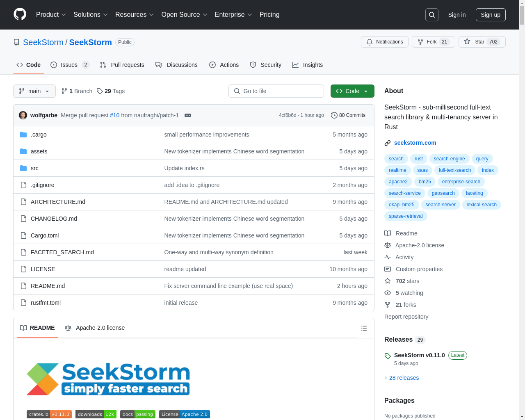Click the 29 Tags link

point(111,91)
